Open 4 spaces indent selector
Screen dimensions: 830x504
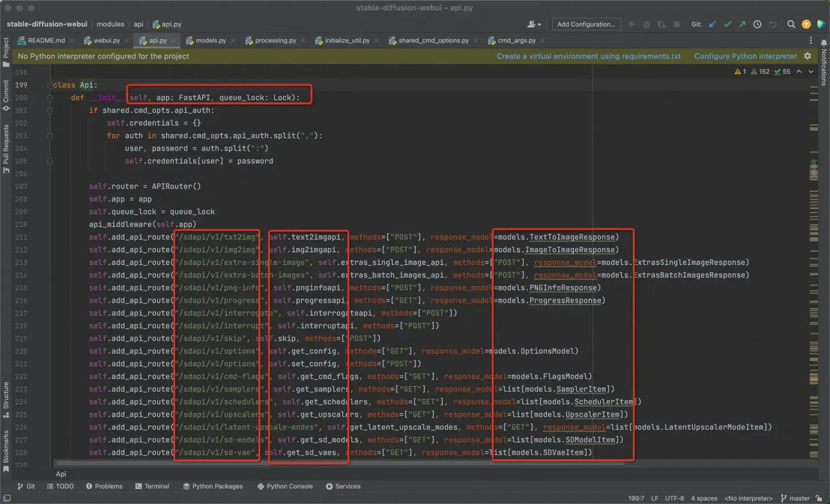click(704, 498)
